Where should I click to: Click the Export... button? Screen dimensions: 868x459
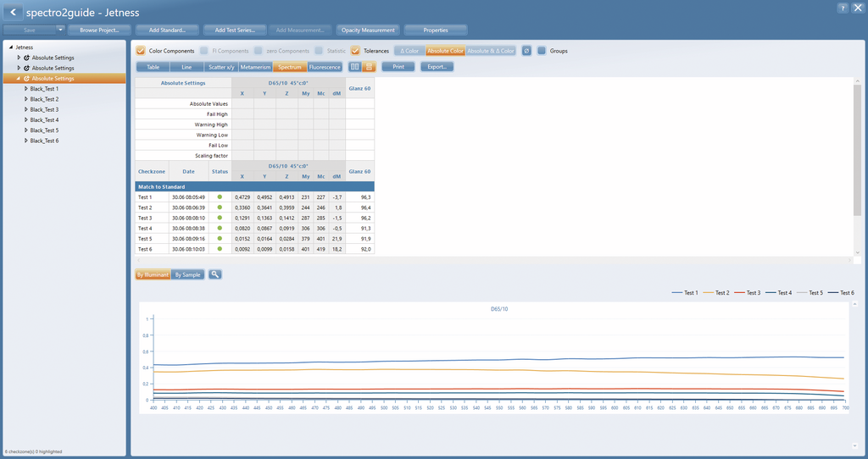437,67
